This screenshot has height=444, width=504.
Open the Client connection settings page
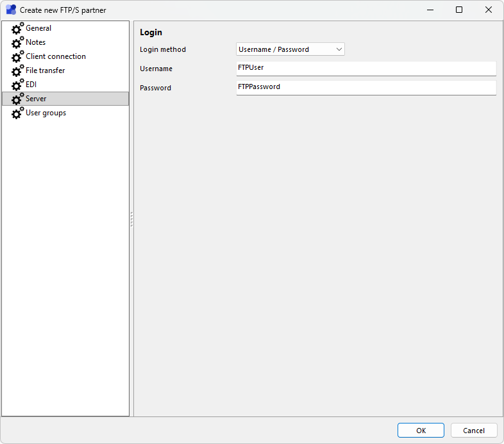click(x=55, y=56)
